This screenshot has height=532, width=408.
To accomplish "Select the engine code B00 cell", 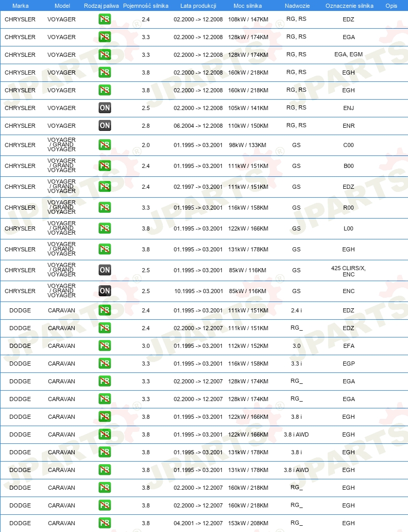I will (x=349, y=166).
